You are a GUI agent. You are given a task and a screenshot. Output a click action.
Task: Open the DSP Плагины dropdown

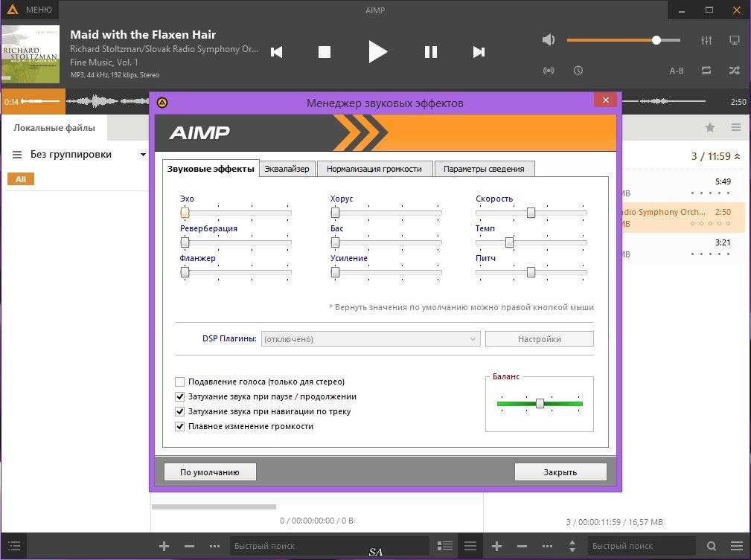pos(371,339)
